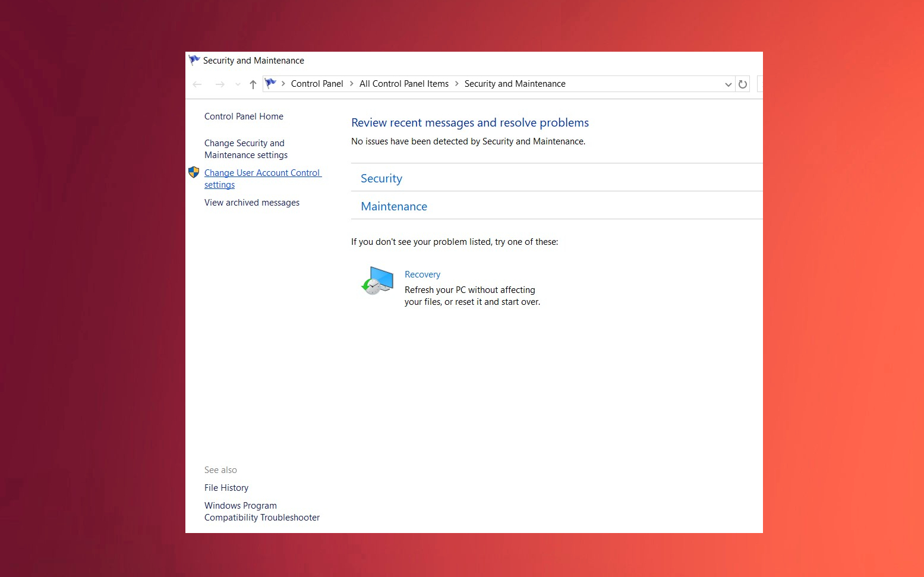Select Security and Maintenance breadcrumb
924x577 pixels.
515,84
